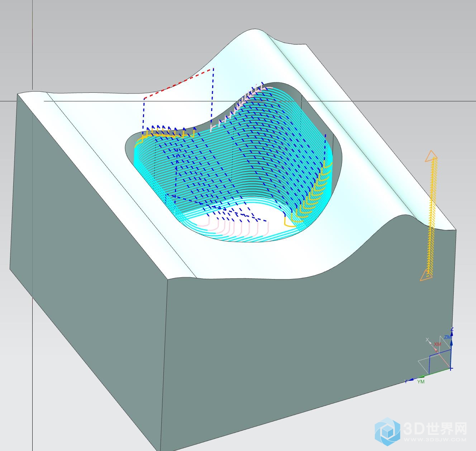Click the YM axis label on the triad
The height and width of the screenshot is (451, 476).
click(421, 382)
